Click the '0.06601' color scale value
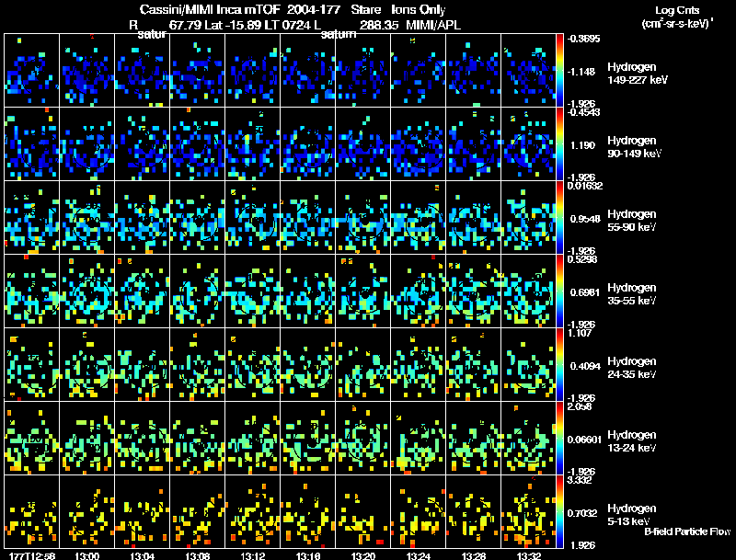The image size is (736, 560). coord(584,440)
